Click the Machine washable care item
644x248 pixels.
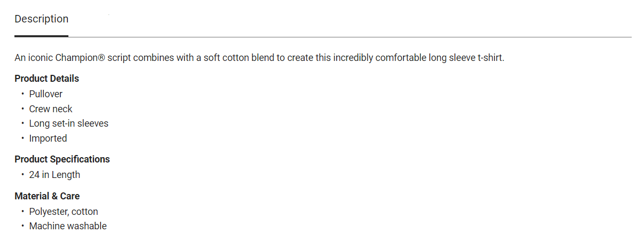point(68,226)
